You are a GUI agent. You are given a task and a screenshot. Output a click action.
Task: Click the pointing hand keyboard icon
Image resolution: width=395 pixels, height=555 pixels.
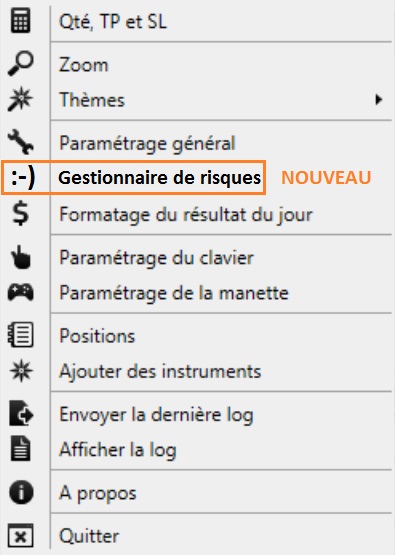pyautogui.click(x=21, y=257)
